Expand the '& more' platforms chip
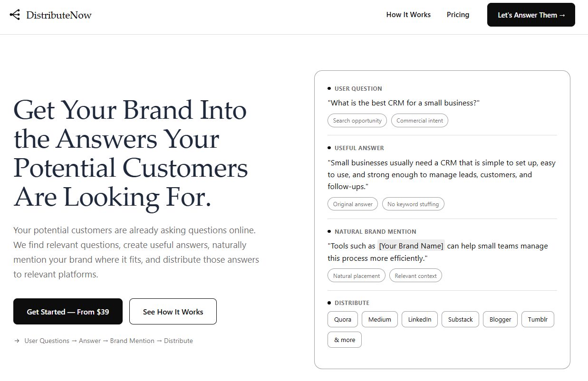 pos(345,340)
